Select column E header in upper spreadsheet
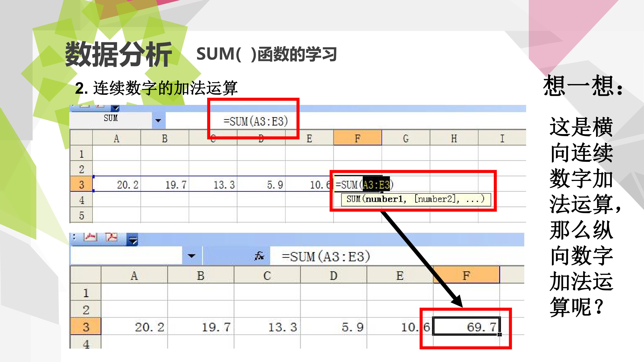644x362 pixels. point(309,138)
